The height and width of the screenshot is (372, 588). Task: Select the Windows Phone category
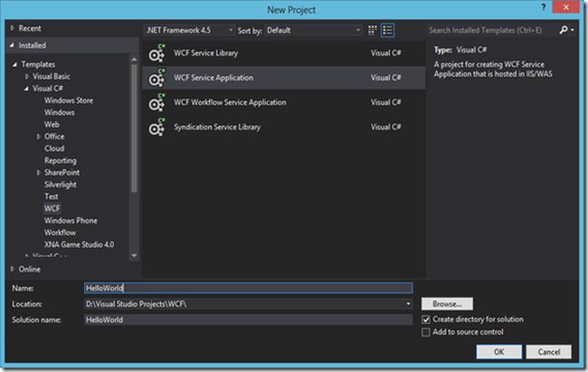tap(71, 221)
